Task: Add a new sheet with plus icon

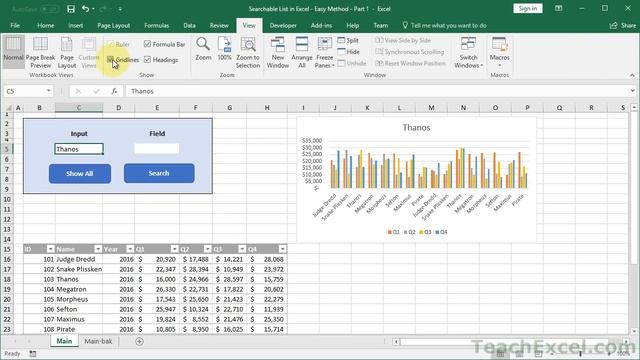Action: pyautogui.click(x=139, y=341)
